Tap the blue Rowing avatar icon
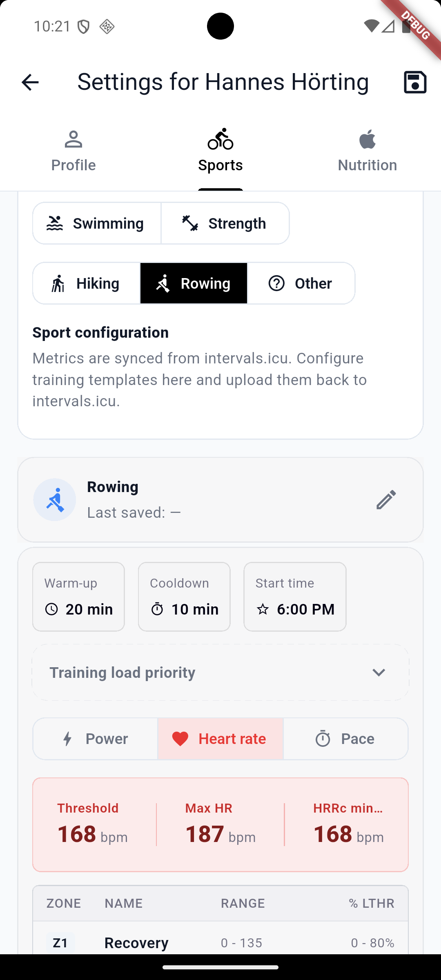Image resolution: width=441 pixels, height=980 pixels. 55,500
